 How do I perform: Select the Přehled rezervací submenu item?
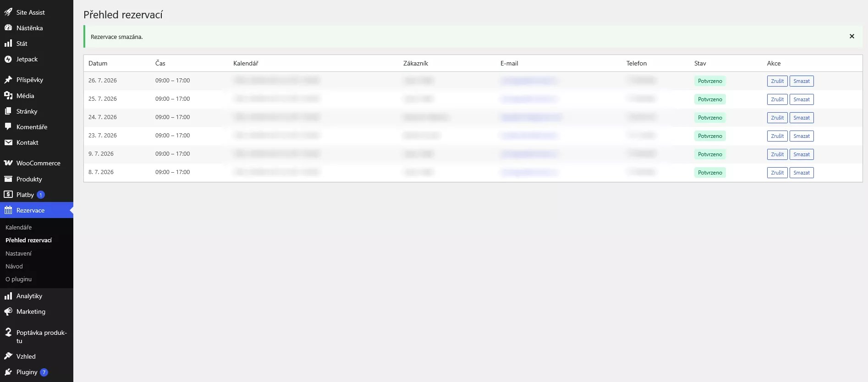tap(28, 240)
